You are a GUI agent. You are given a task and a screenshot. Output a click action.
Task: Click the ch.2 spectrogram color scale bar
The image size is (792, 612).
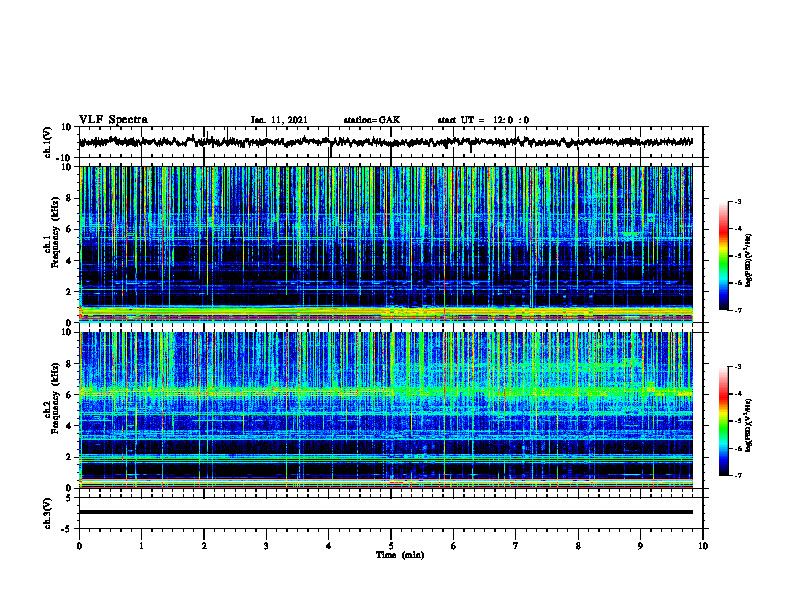723,421
